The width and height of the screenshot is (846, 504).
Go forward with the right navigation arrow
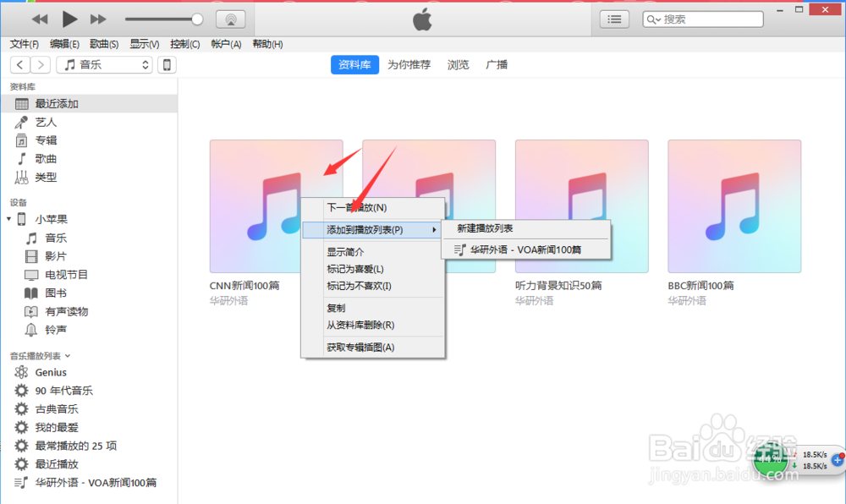point(41,64)
